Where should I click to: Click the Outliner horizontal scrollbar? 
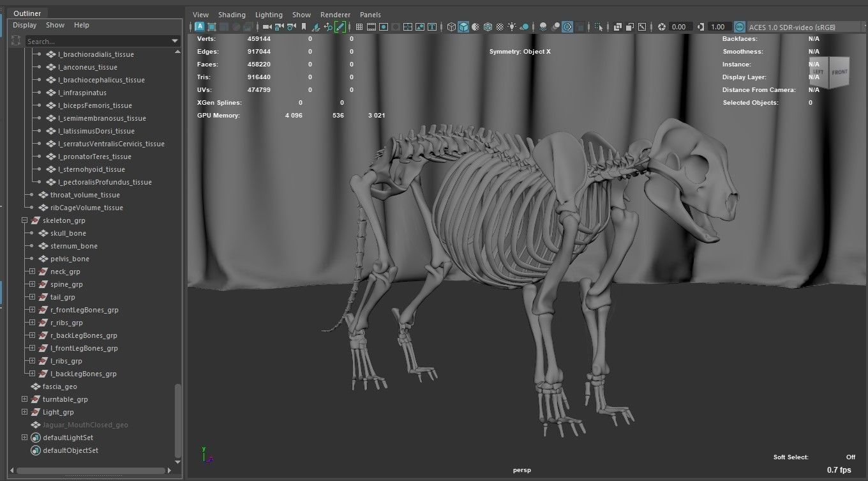click(91, 471)
